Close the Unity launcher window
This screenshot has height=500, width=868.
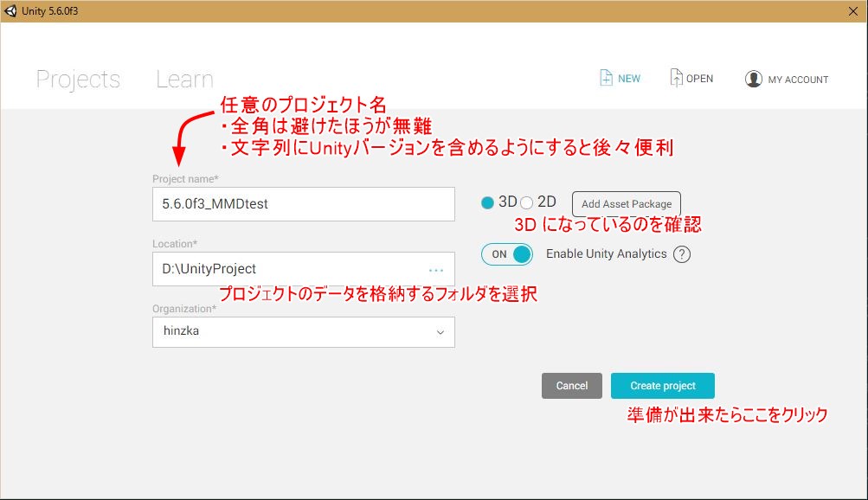point(853,11)
